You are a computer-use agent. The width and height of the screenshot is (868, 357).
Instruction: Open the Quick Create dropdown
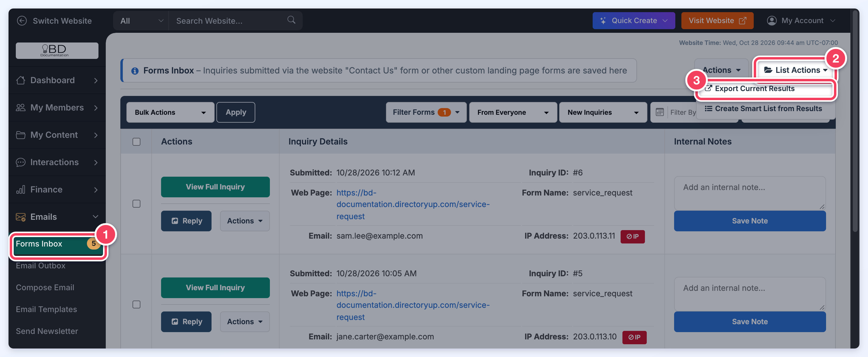(633, 21)
